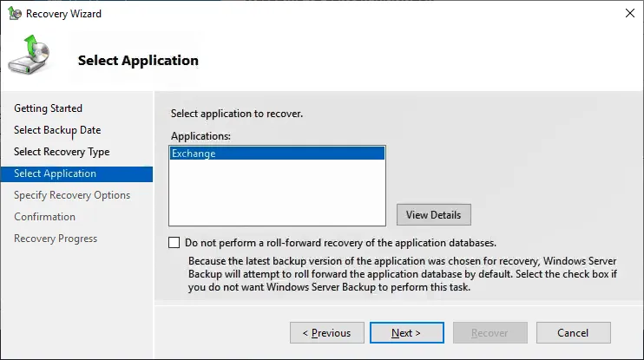Click the Recovery Progress step in sidebar
The height and width of the screenshot is (360, 644).
click(x=56, y=239)
